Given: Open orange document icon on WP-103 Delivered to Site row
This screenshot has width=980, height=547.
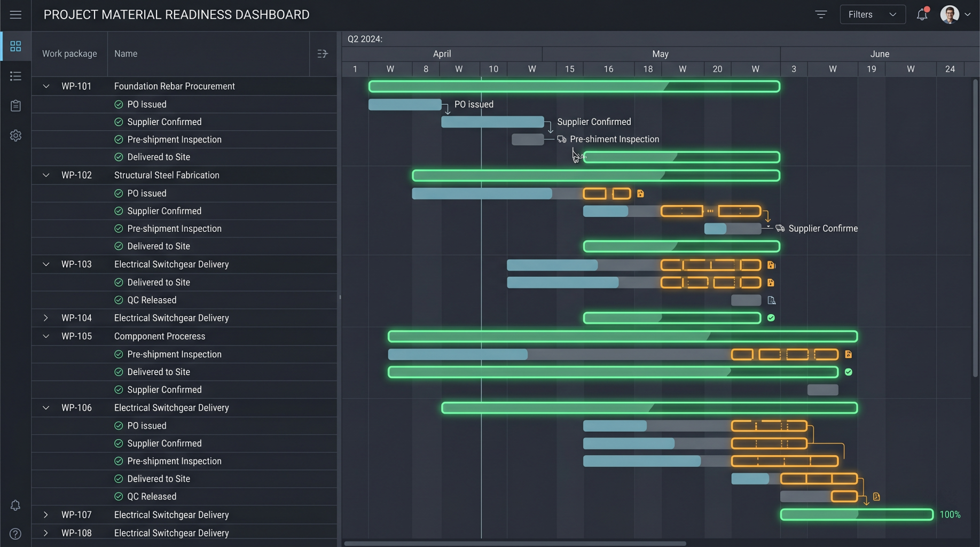Looking at the screenshot, I should click(771, 283).
